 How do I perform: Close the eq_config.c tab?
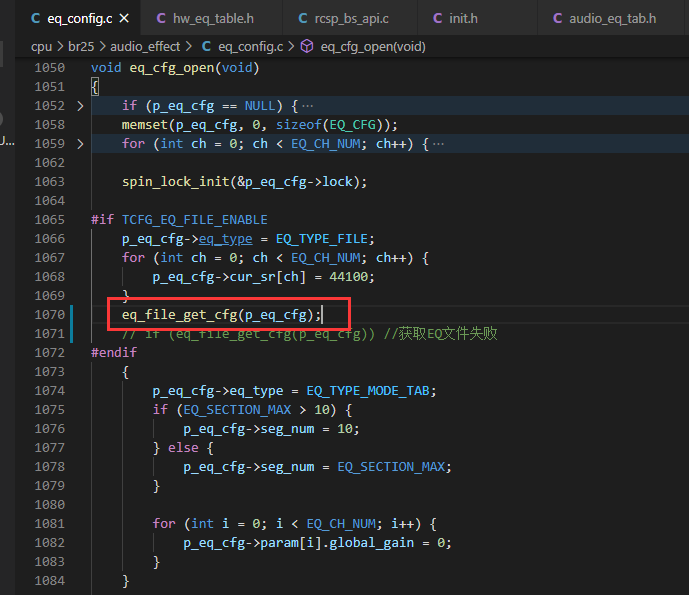pos(124,18)
